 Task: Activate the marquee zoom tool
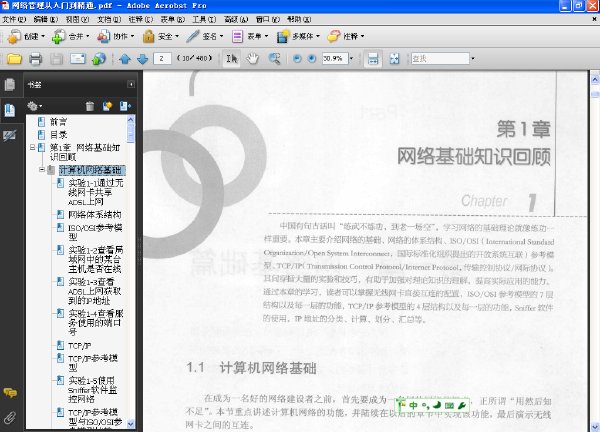point(274,59)
